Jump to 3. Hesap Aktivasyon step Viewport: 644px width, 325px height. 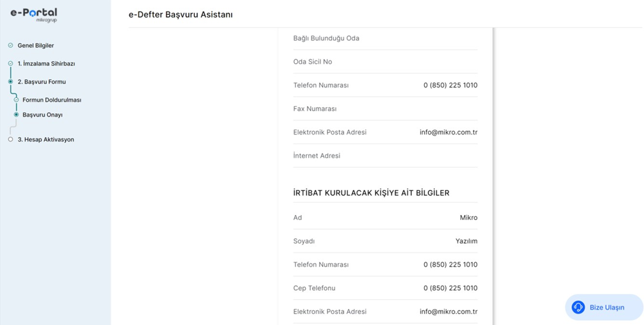46,140
